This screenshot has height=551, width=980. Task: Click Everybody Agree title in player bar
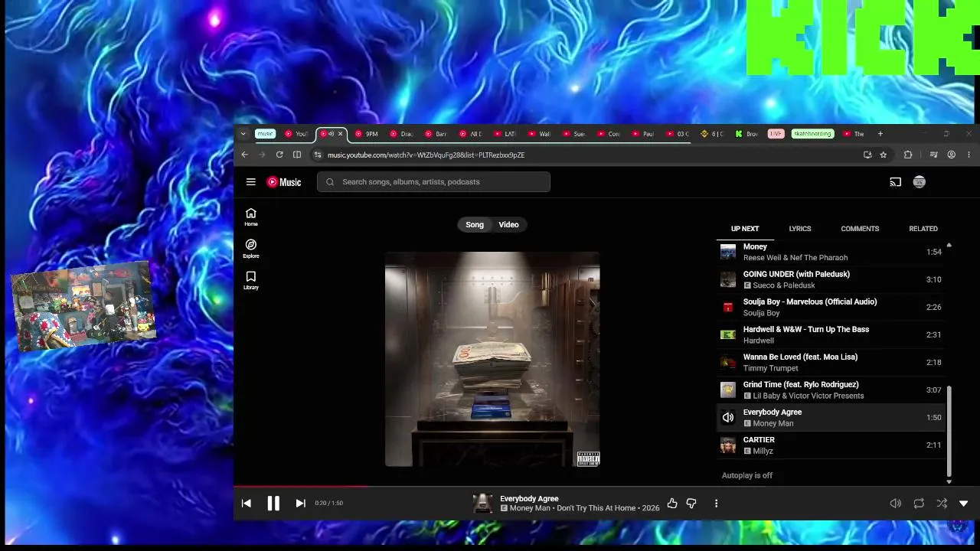pyautogui.click(x=529, y=498)
